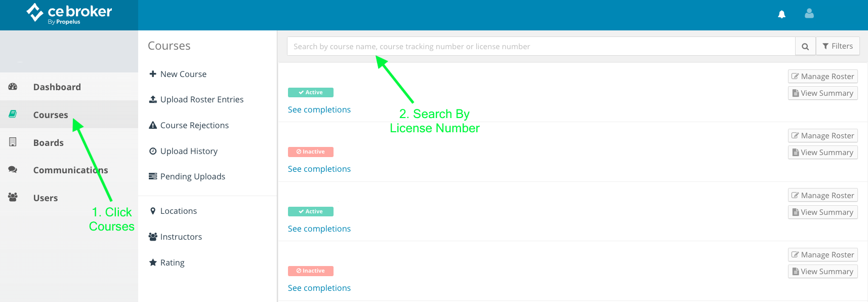Click the CE Broker logo

click(x=69, y=14)
